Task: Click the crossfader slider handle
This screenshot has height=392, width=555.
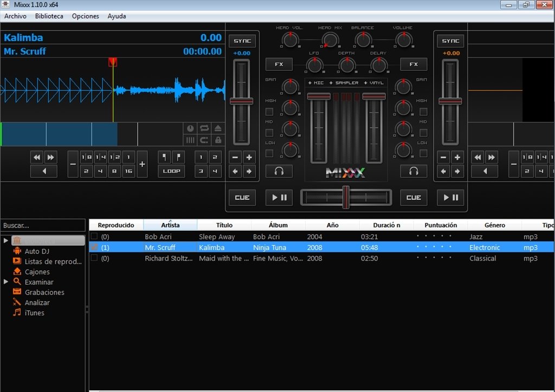Action: 346,197
